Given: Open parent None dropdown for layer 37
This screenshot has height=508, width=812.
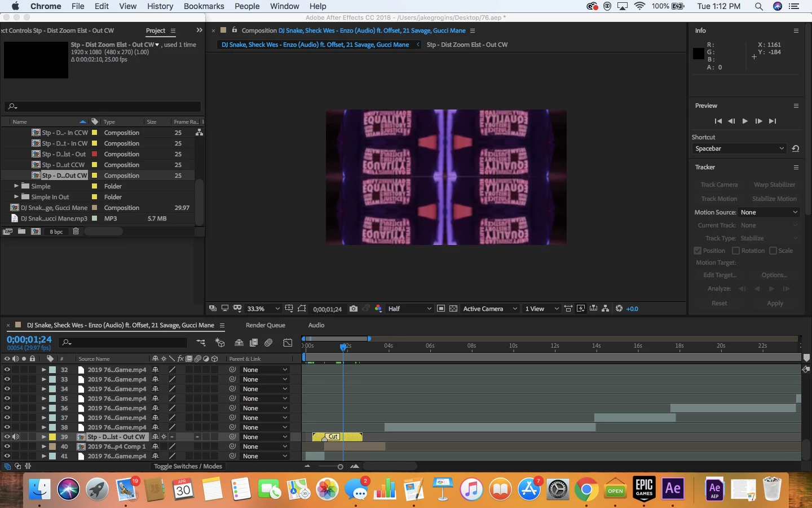Looking at the screenshot, I should click(264, 418).
